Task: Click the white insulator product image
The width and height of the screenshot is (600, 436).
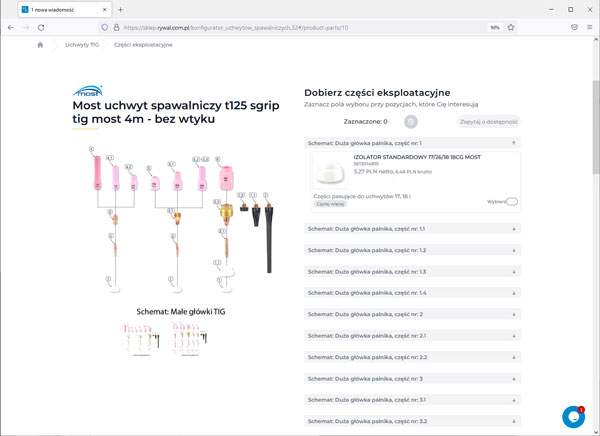Action: (330, 171)
